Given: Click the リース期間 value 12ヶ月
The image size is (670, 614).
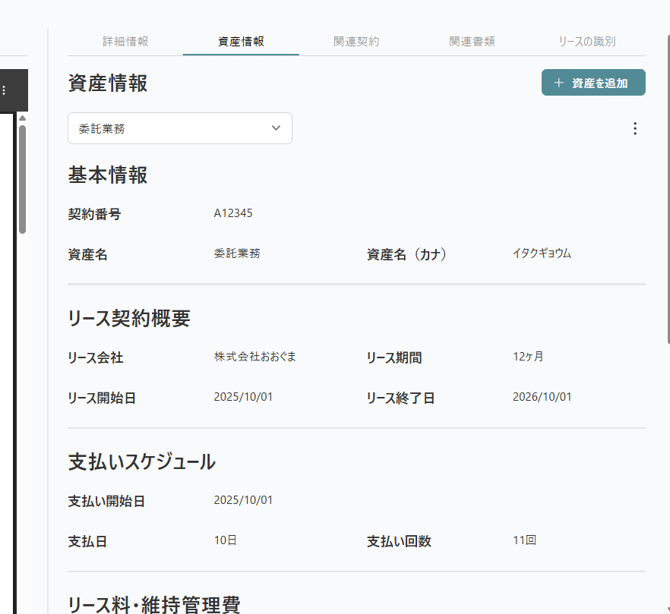Looking at the screenshot, I should 527,357.
